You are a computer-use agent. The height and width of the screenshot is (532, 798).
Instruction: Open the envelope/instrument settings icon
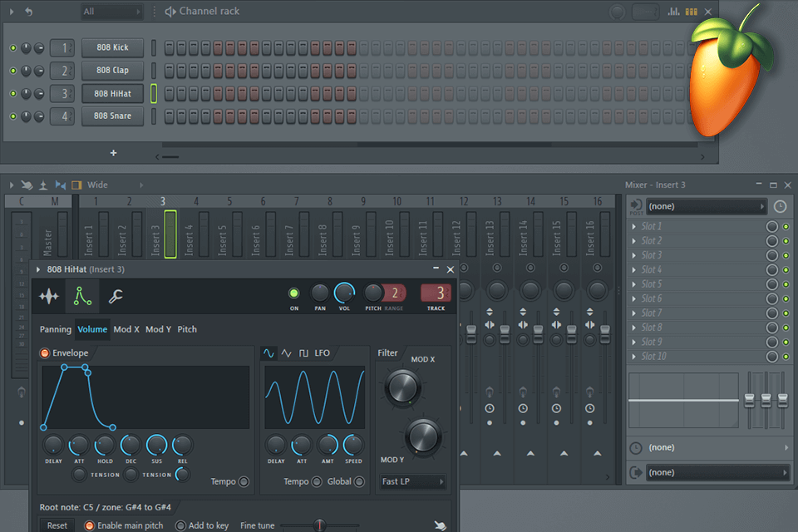[x=81, y=296]
